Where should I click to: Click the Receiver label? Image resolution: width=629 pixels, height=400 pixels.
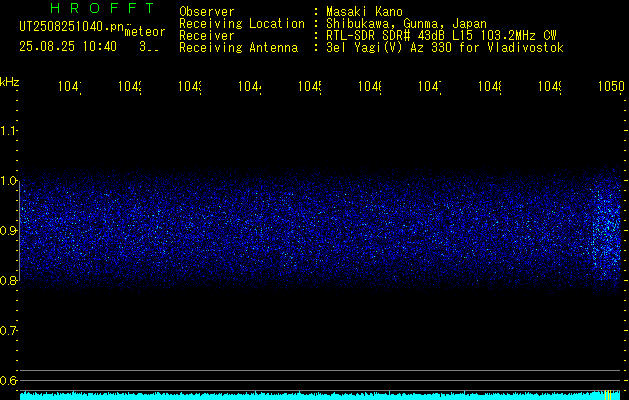(x=207, y=36)
